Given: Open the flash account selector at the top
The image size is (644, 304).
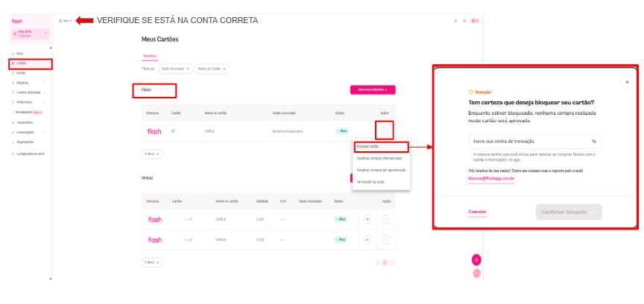Looking at the screenshot, I should click(66, 21).
